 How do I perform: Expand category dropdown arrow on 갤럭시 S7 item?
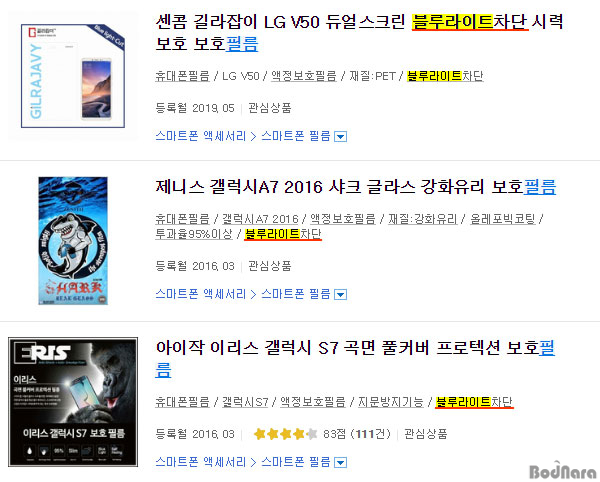tap(340, 463)
